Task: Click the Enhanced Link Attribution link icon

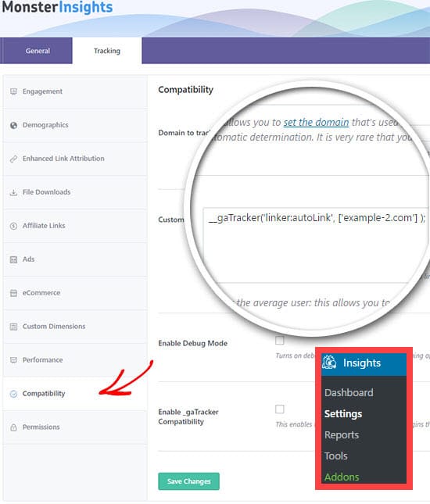Action: 13,159
